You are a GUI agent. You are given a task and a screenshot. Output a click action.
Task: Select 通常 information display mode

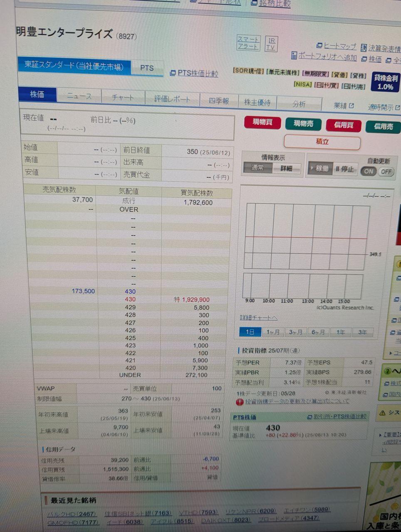(257, 168)
